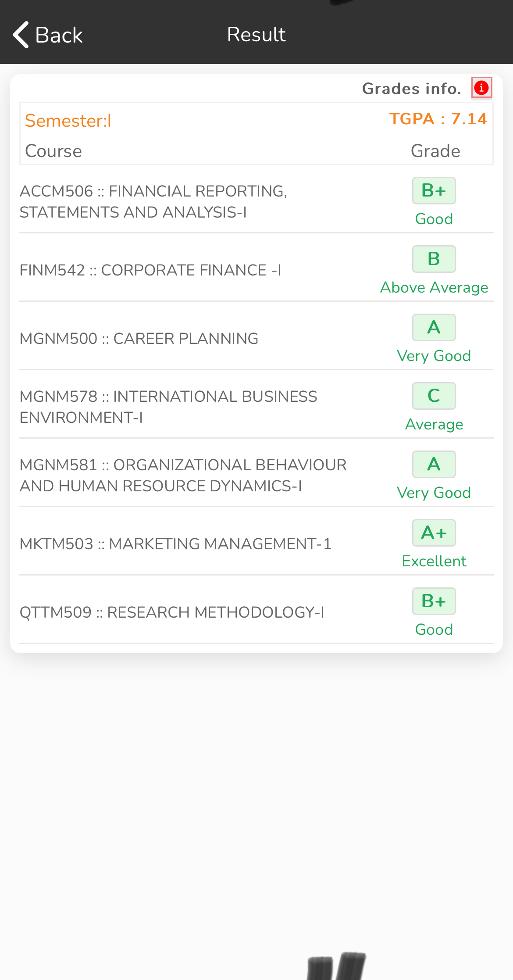Click the B+ grade badge for ACCM506

click(434, 191)
